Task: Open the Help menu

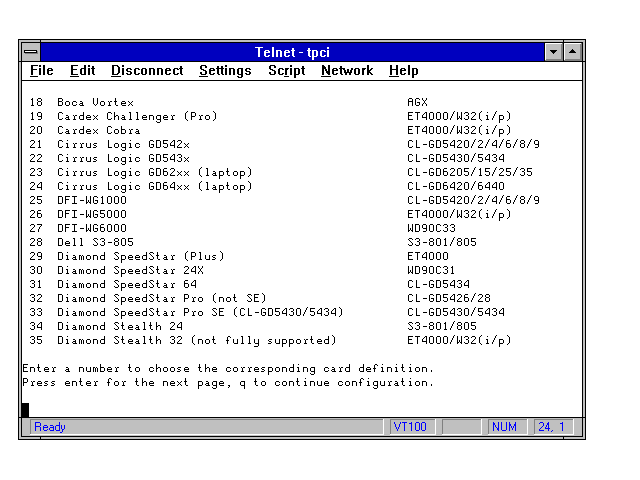Action: [x=404, y=71]
